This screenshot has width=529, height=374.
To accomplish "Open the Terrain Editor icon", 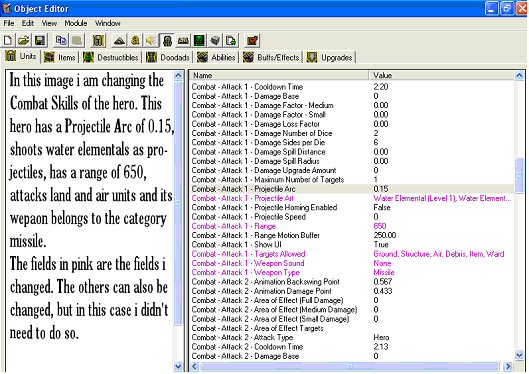I will click(119, 41).
